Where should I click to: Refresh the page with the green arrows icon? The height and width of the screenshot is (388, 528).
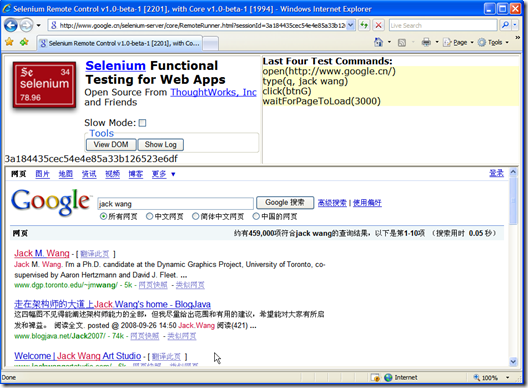click(364, 25)
